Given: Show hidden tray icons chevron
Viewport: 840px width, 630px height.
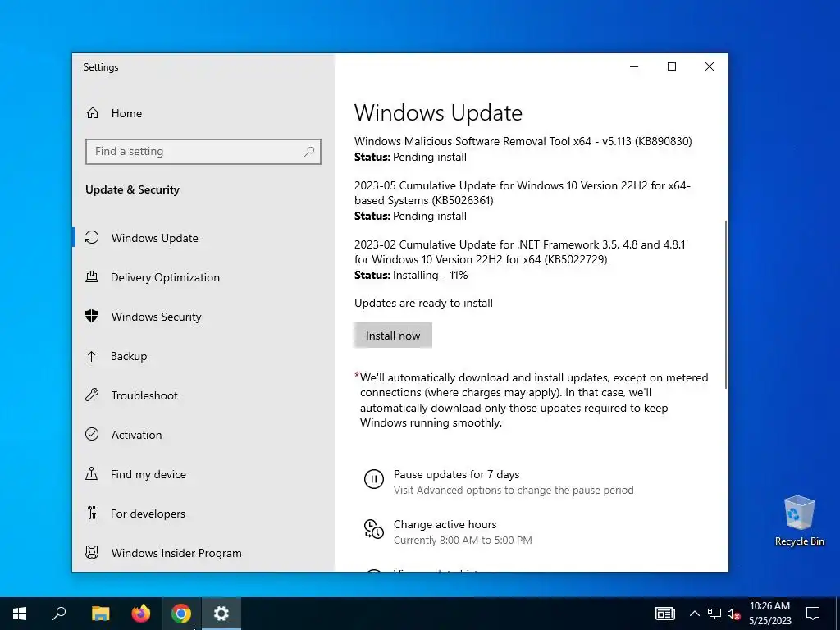Looking at the screenshot, I should tap(694, 614).
